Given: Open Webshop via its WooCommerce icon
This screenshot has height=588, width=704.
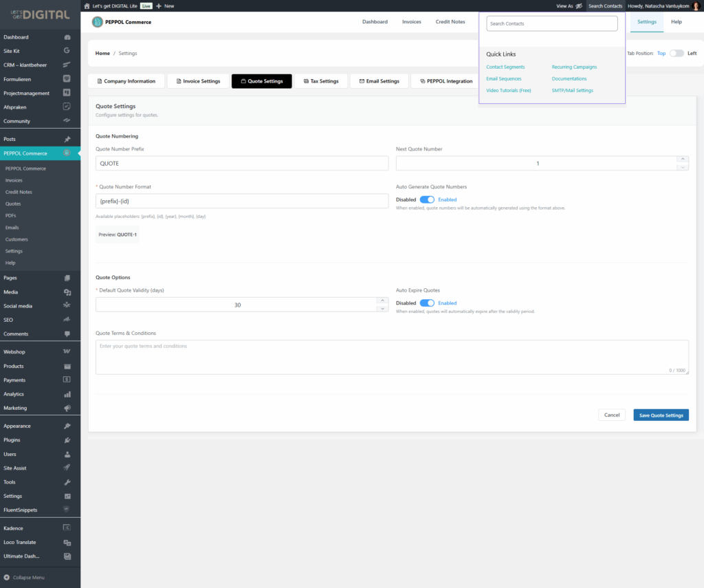Looking at the screenshot, I should (x=67, y=352).
